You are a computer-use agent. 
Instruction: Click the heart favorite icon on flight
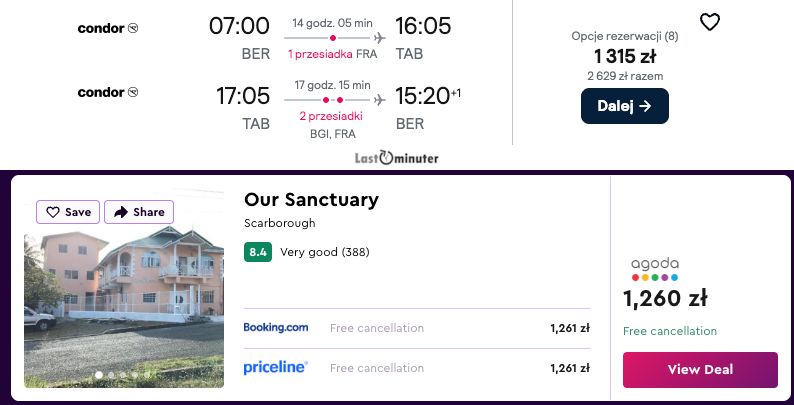pos(709,22)
